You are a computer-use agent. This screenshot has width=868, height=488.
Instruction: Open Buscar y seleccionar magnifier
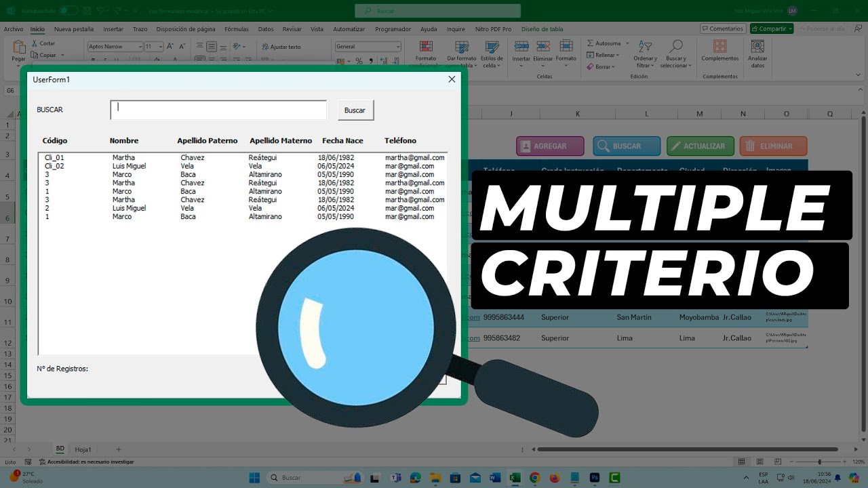pyautogui.click(x=675, y=54)
